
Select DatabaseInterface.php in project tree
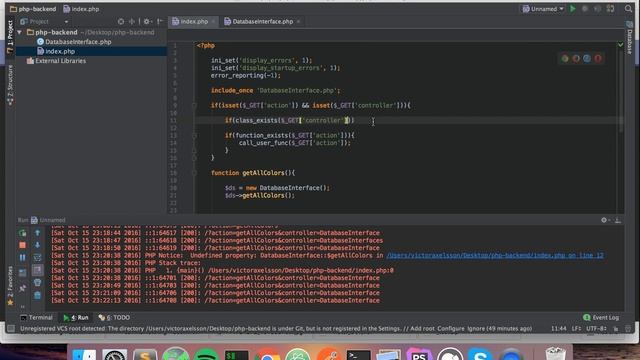78,42
